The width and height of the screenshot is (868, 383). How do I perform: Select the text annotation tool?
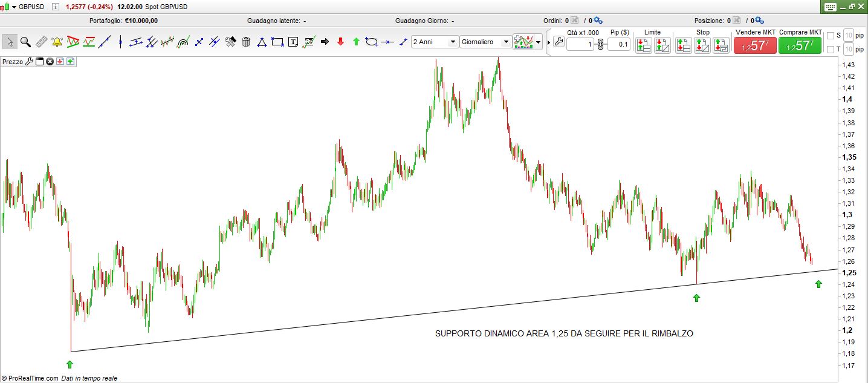coord(293,42)
